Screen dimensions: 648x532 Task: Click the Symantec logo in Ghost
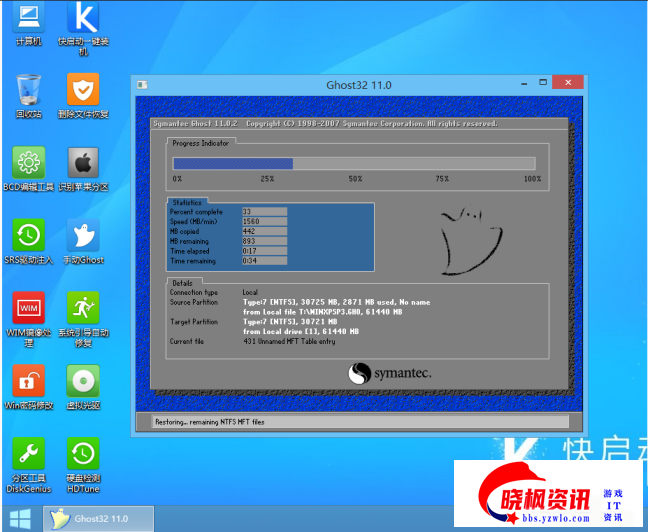390,373
